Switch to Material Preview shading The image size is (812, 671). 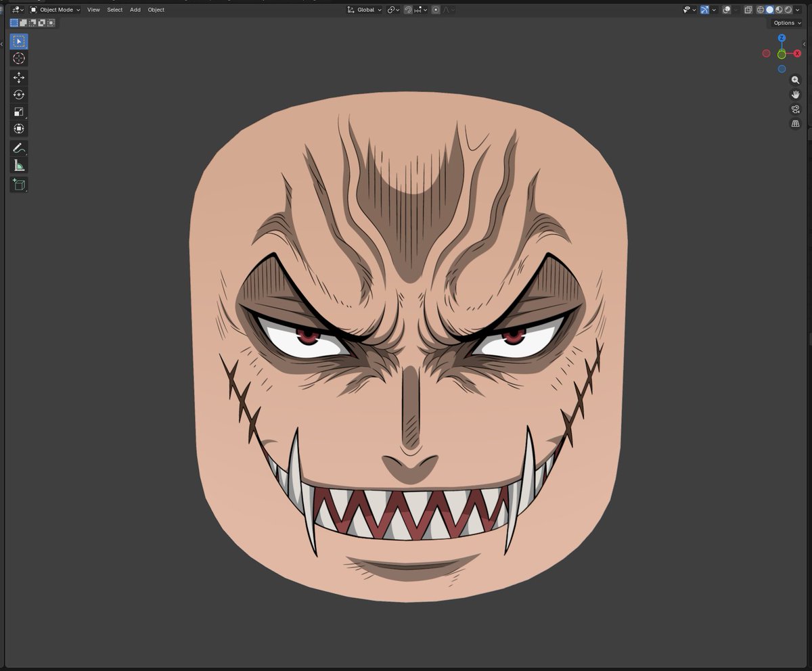click(779, 9)
